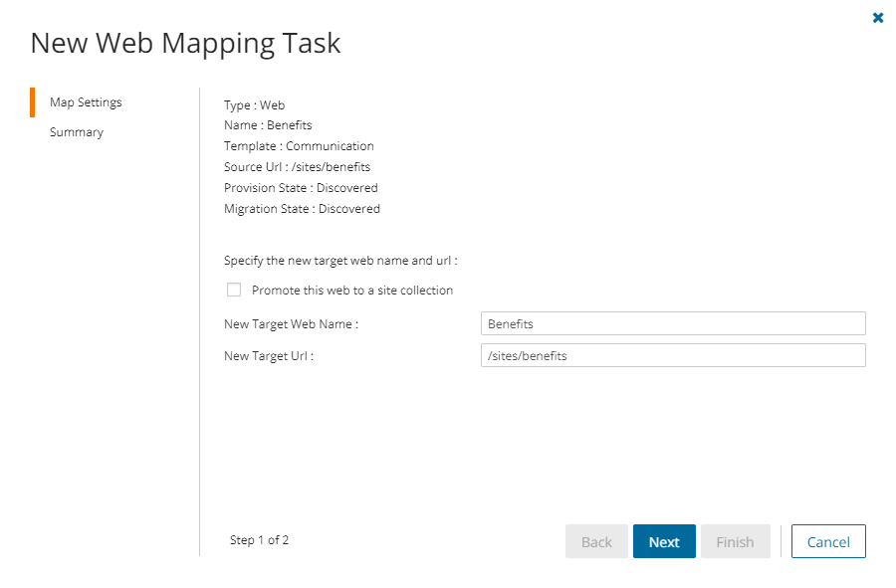Click the 'New Web Mapping Task' title
The height and width of the screenshot is (588, 896).
pyautogui.click(x=185, y=44)
